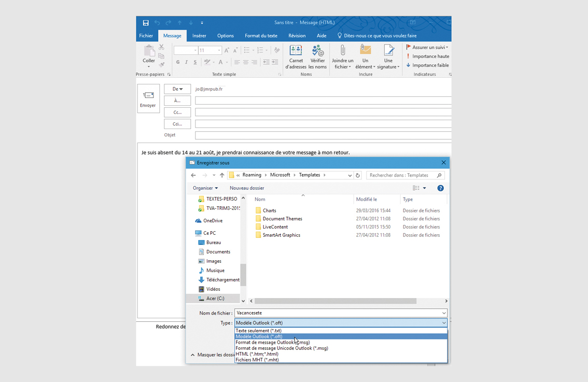Open the Organiser menu dropdown
The image size is (588, 382).
click(x=205, y=188)
